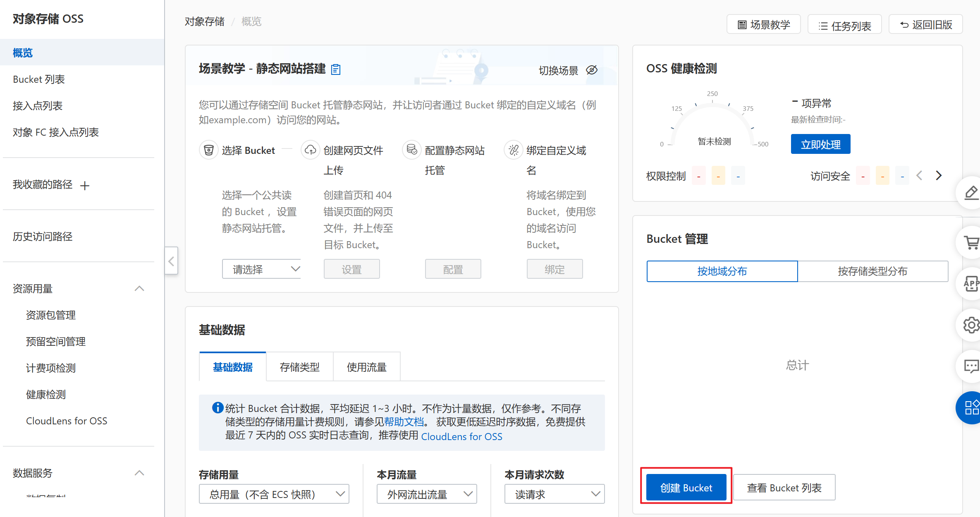Open 场景教学 from top toolbar

coord(764,24)
